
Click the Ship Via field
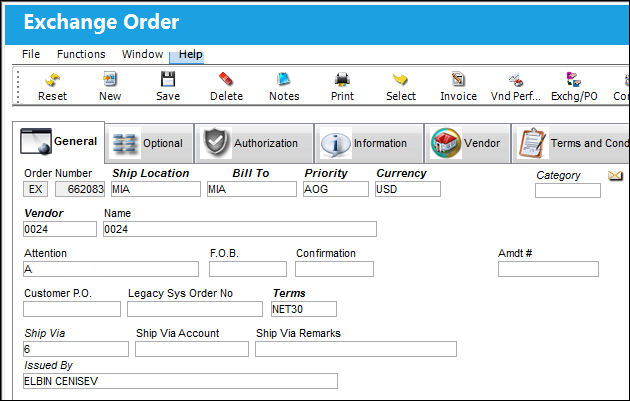(76, 349)
